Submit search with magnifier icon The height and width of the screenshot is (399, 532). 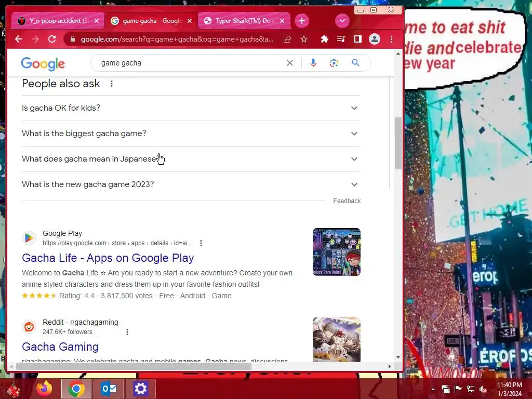tap(355, 63)
